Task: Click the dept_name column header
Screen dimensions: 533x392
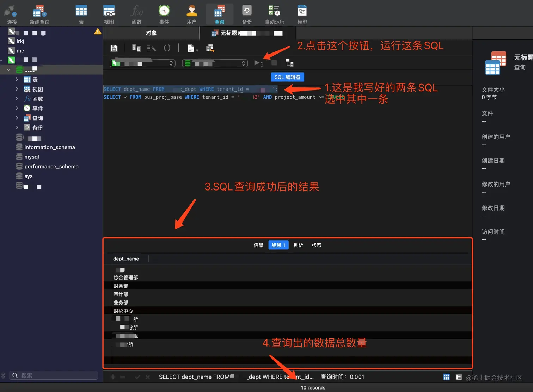Action: pos(126,259)
